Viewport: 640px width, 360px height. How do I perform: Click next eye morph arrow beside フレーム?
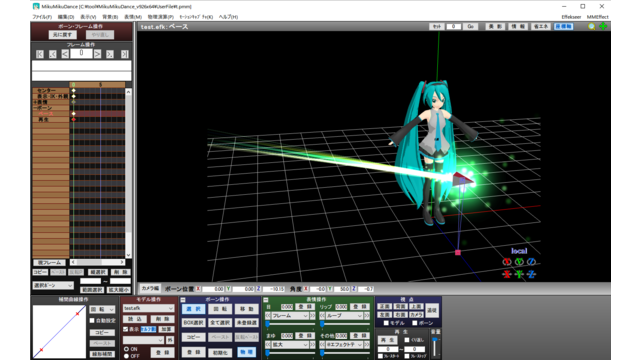coord(313,316)
